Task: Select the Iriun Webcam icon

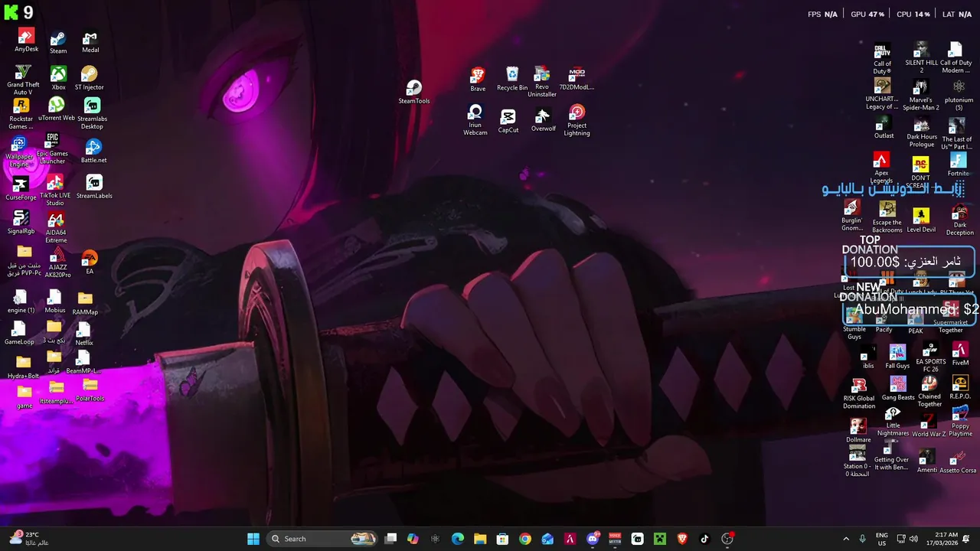Action: (x=475, y=120)
